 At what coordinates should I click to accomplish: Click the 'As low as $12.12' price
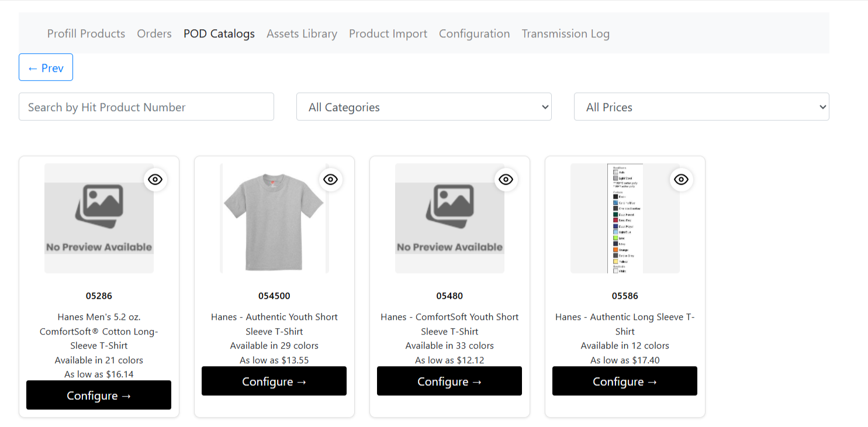pos(449,360)
